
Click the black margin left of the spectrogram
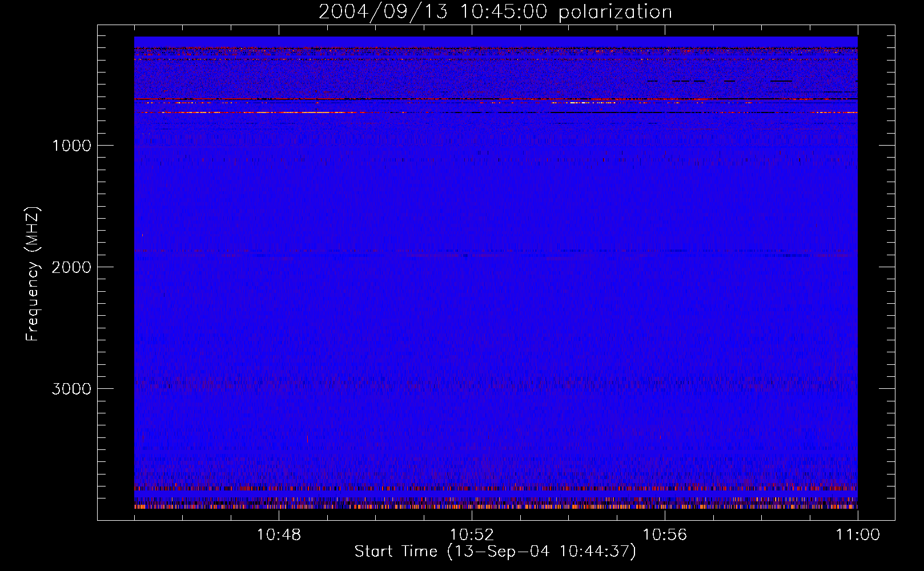point(115,274)
